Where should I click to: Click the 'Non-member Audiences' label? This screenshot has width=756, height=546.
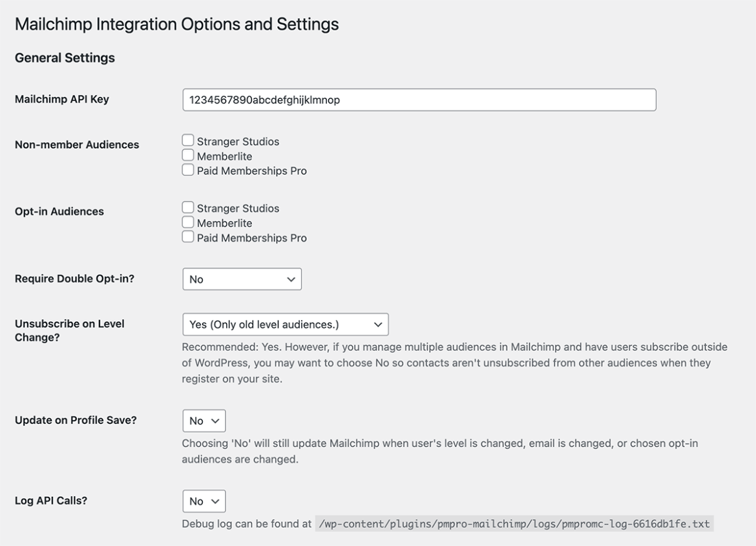[x=77, y=145]
